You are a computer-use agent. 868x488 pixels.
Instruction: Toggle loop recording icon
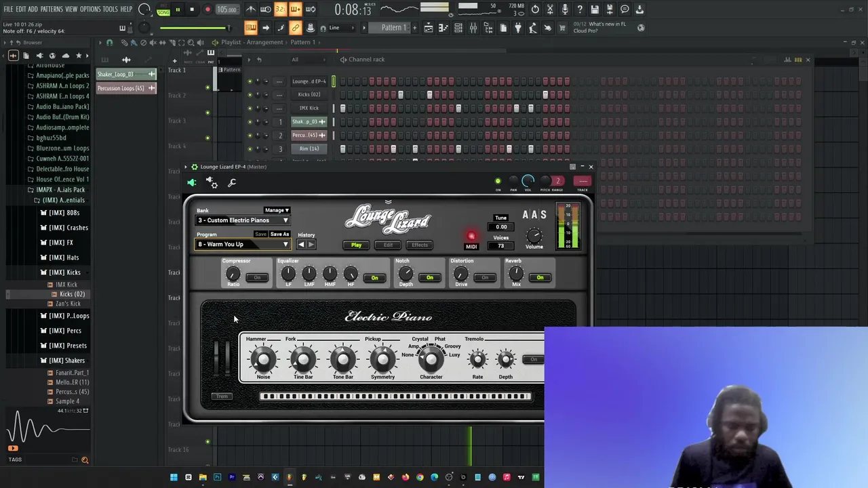[311, 9]
